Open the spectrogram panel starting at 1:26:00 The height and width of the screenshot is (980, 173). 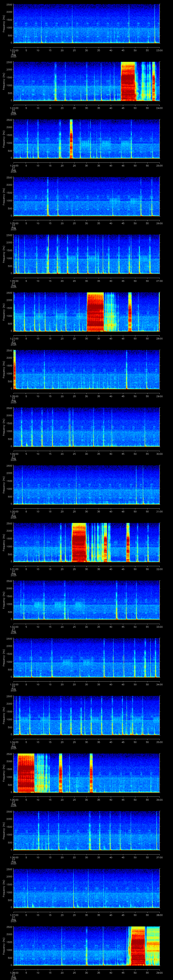pos(87,254)
